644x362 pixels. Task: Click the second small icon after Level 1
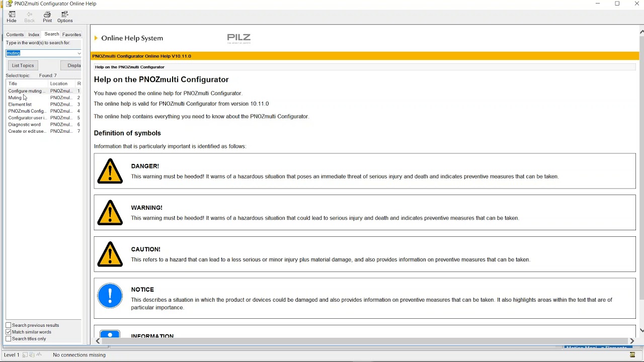(32, 355)
